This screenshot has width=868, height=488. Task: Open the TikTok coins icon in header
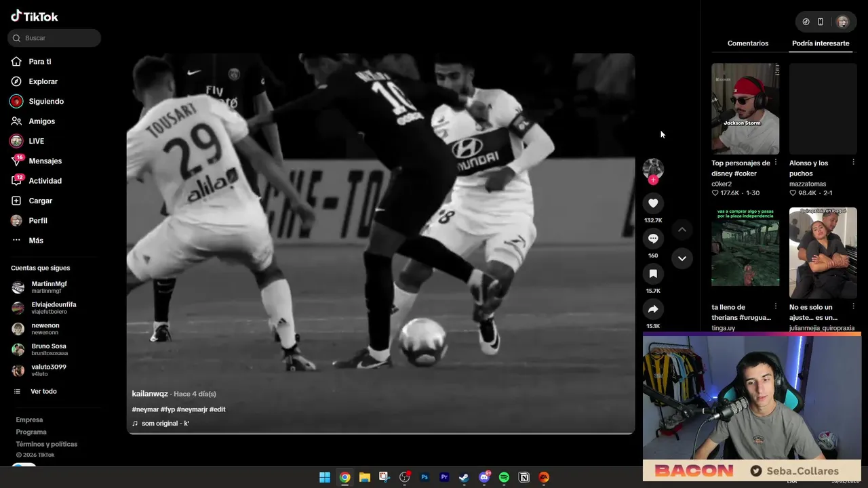click(806, 22)
